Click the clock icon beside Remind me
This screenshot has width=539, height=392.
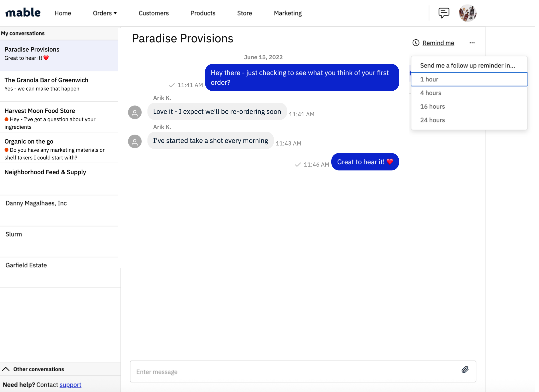416,43
